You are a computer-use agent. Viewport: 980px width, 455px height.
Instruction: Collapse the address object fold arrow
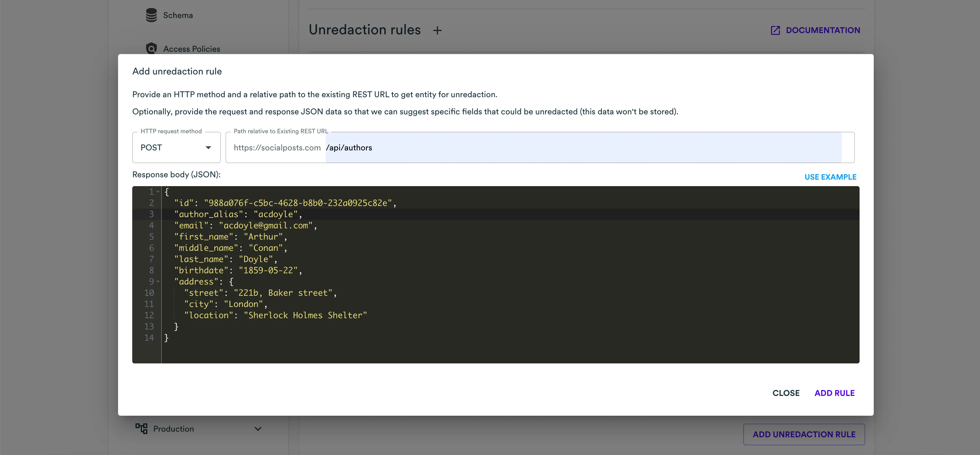click(x=158, y=282)
